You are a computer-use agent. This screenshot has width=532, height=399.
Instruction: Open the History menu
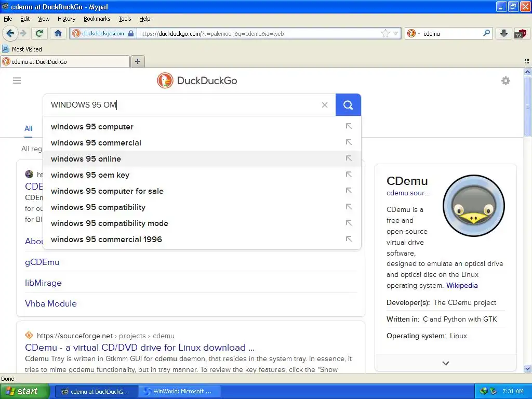(66, 19)
